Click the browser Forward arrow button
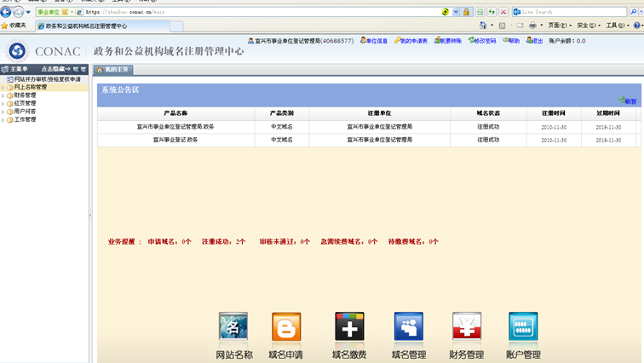 18,12
